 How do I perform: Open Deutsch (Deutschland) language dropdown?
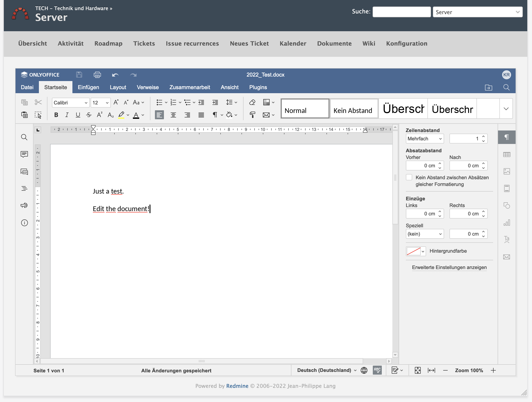327,370
